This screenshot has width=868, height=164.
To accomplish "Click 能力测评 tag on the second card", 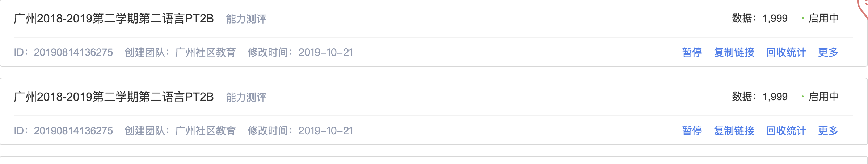I will click(246, 97).
